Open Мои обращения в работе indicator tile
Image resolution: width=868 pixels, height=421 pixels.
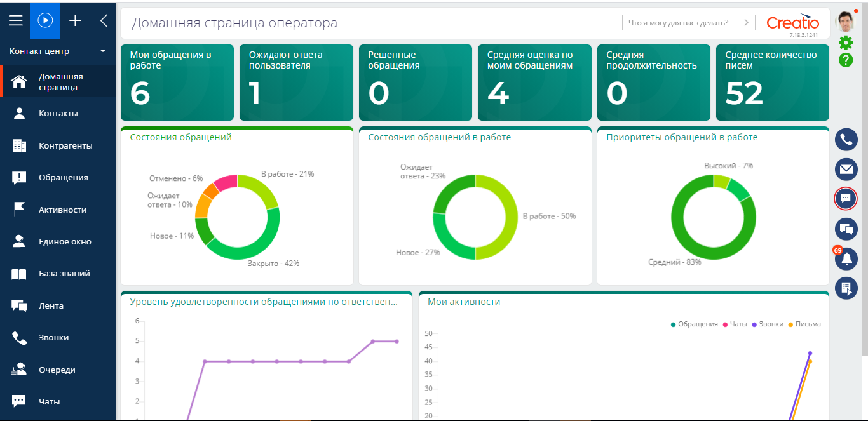pos(177,83)
